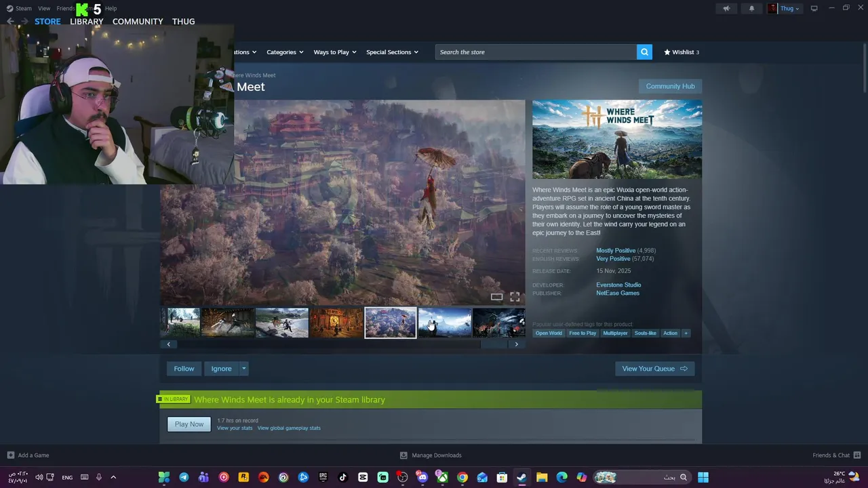Viewport: 868px width, 488px height.
Task: Switch screenshot viewer to theater mode
Action: point(496,297)
